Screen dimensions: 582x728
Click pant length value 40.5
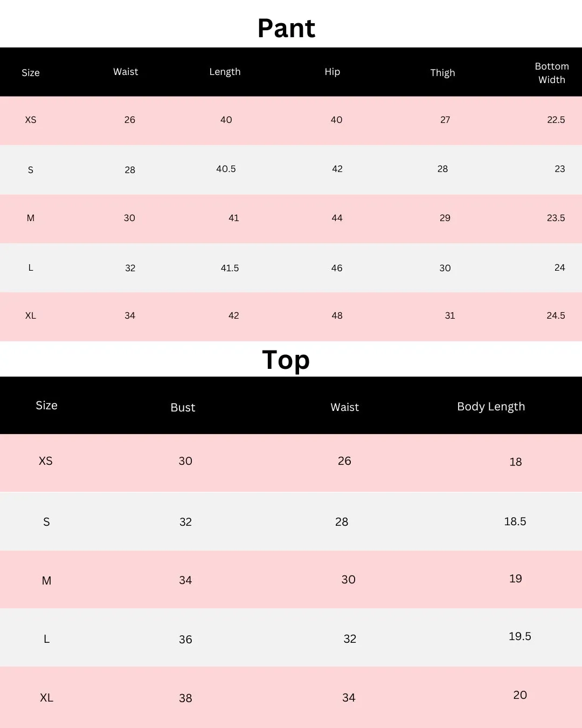point(226,169)
